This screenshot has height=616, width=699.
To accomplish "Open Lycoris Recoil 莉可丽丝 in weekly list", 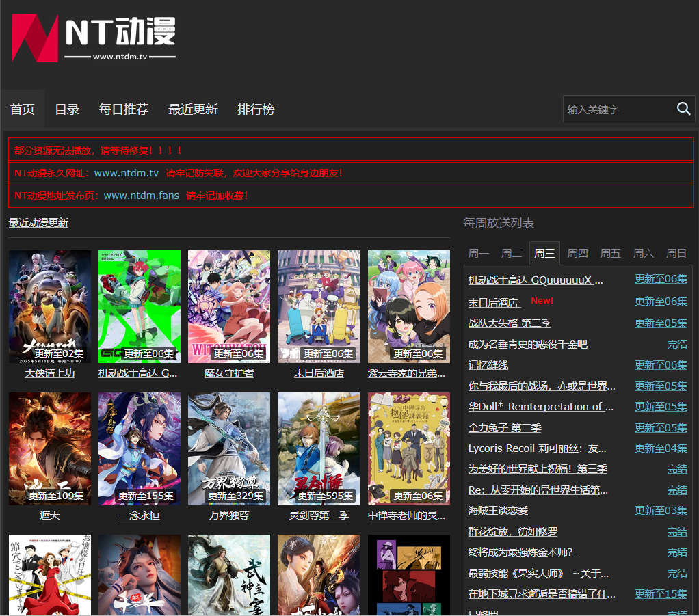I will tap(537, 448).
